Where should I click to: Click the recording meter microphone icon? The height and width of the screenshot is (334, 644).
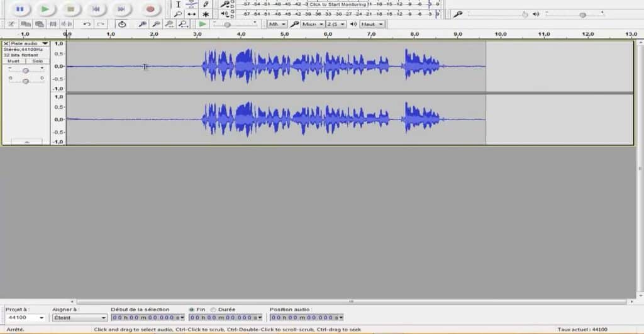pyautogui.click(x=225, y=4)
